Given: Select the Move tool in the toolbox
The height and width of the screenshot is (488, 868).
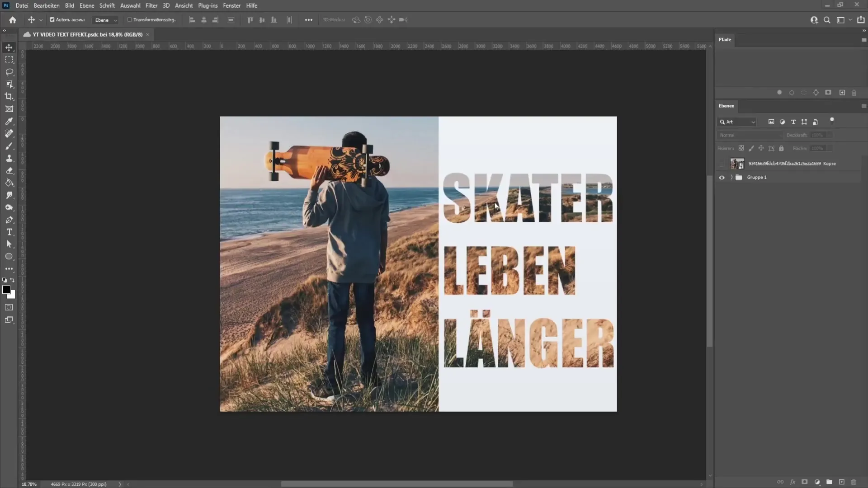Looking at the screenshot, I should click(x=9, y=47).
